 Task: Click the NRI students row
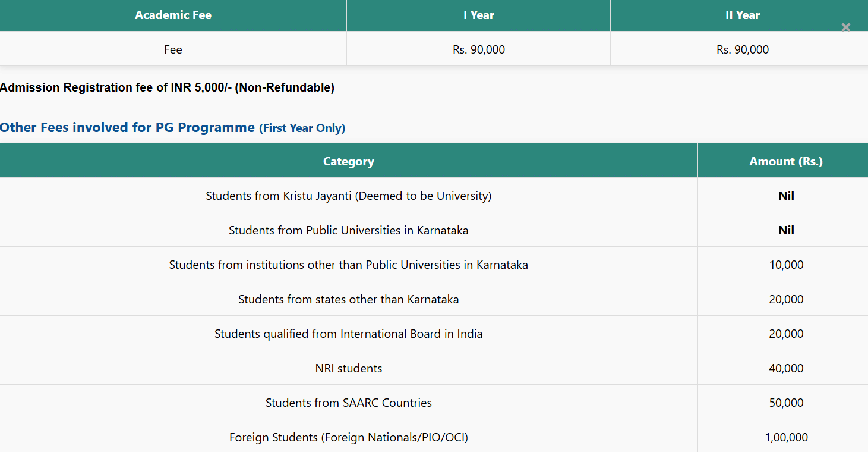coord(348,368)
